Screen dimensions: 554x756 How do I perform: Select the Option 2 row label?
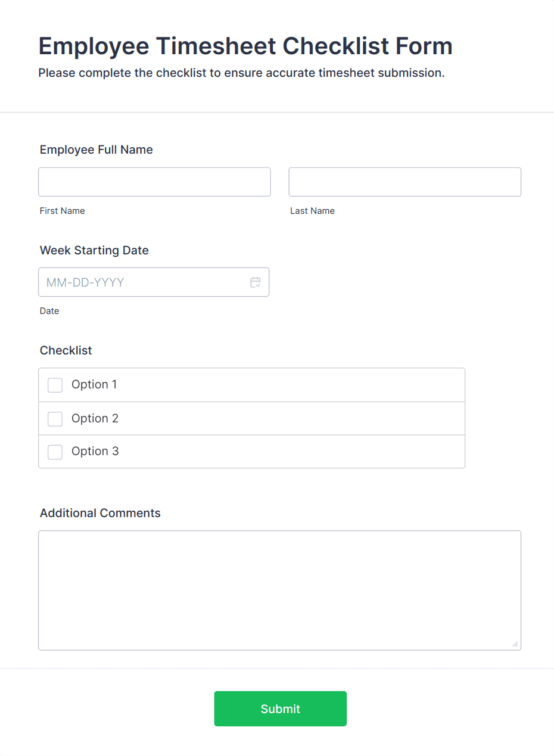pos(95,418)
